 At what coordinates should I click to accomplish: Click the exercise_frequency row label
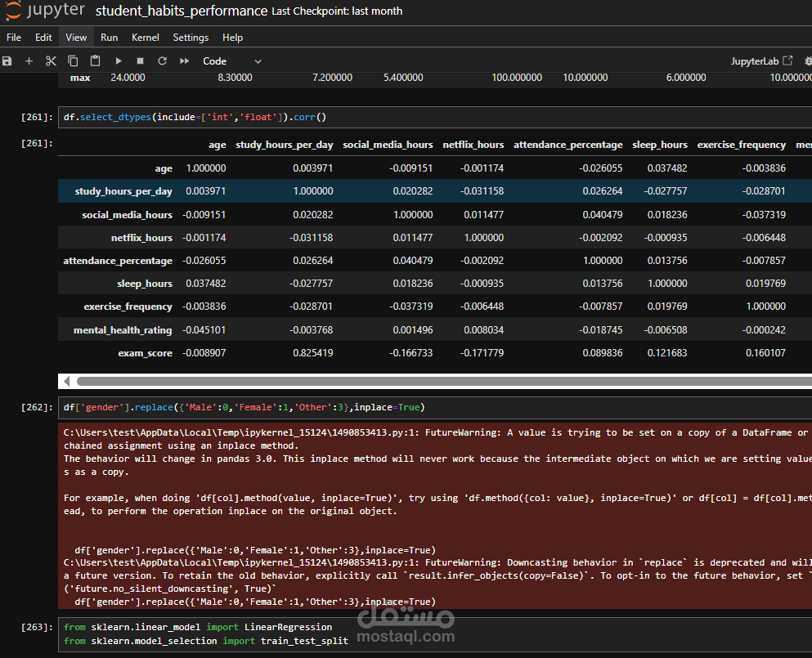tap(128, 306)
